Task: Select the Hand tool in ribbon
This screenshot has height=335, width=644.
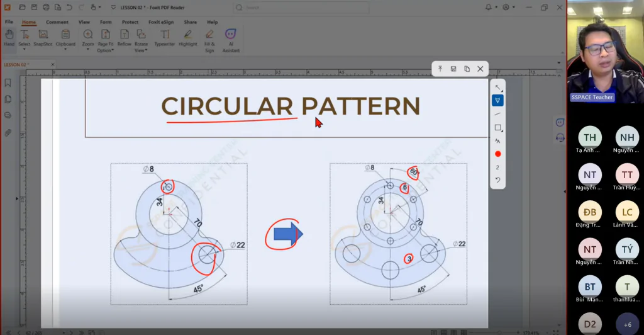Action: [x=9, y=38]
